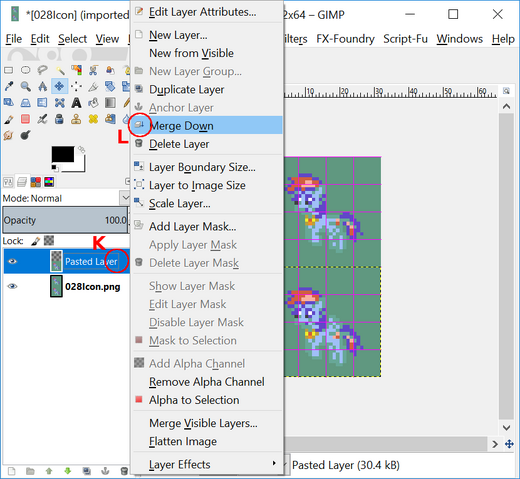The image size is (520, 479).
Task: Raise layer with the up arrow button
Action: tap(49, 471)
